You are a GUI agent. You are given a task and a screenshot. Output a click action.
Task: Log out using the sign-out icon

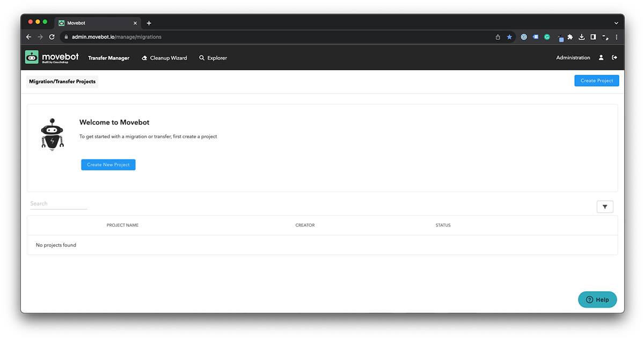point(614,57)
